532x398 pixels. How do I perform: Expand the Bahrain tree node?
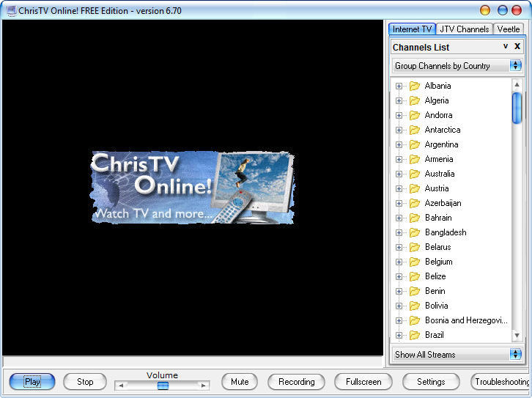(399, 218)
